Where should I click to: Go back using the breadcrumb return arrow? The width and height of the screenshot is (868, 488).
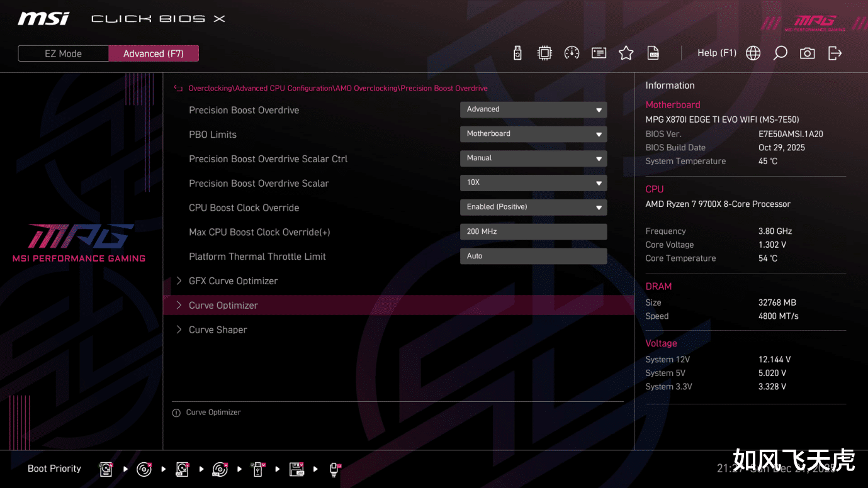(x=178, y=89)
